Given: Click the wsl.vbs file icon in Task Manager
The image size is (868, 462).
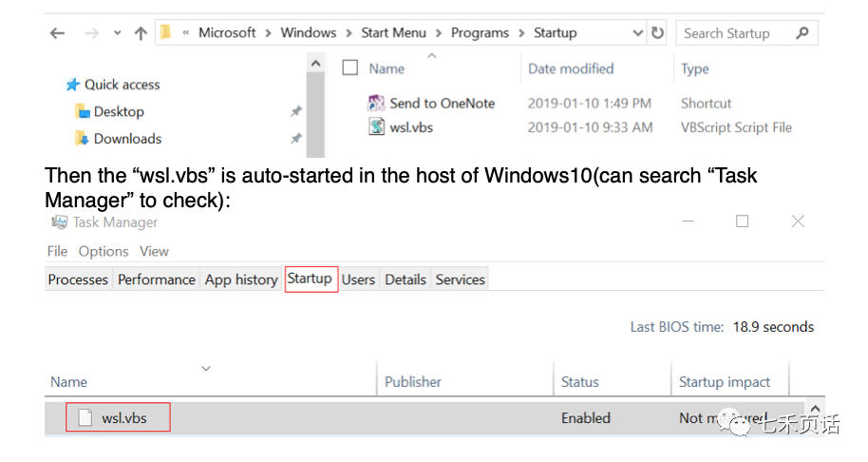Looking at the screenshot, I should pos(85,417).
